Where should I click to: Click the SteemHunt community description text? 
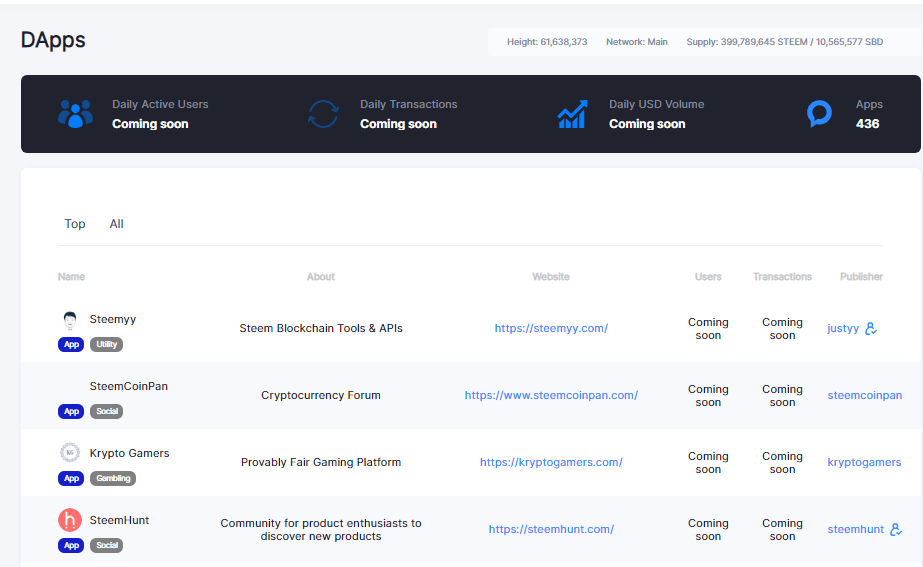(x=321, y=529)
